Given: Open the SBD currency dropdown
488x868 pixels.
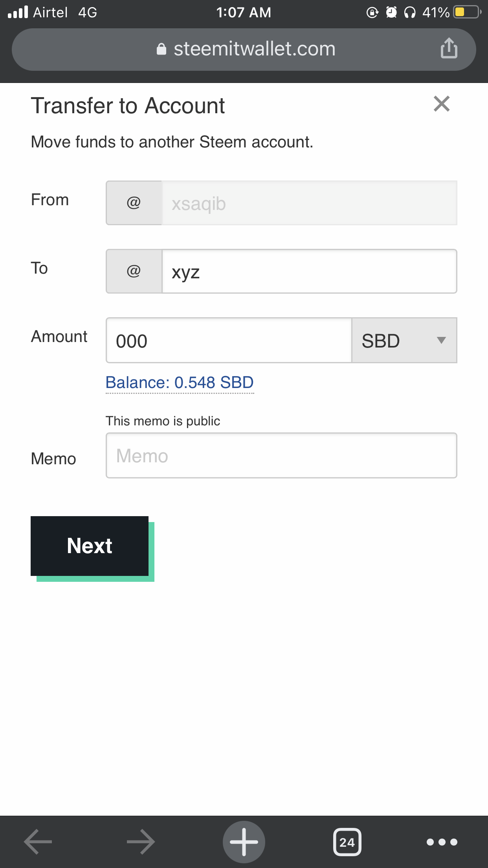Looking at the screenshot, I should tap(404, 340).
